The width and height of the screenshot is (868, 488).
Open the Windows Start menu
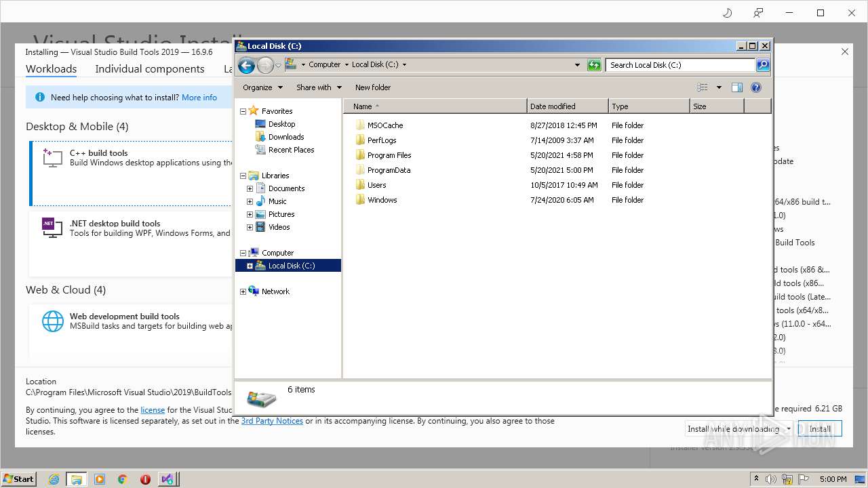pos(19,479)
